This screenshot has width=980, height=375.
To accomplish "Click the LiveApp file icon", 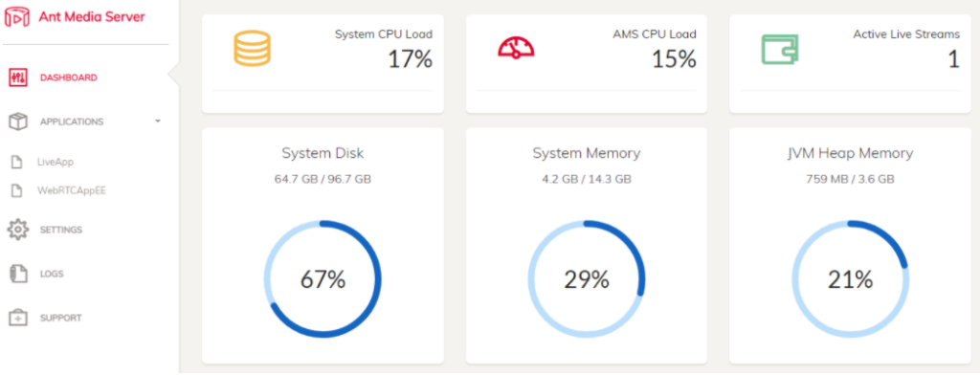I will pos(18,163).
